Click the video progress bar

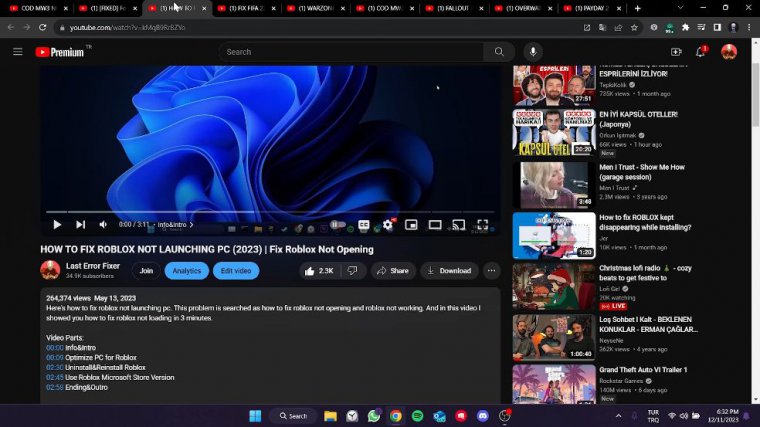pos(270,212)
